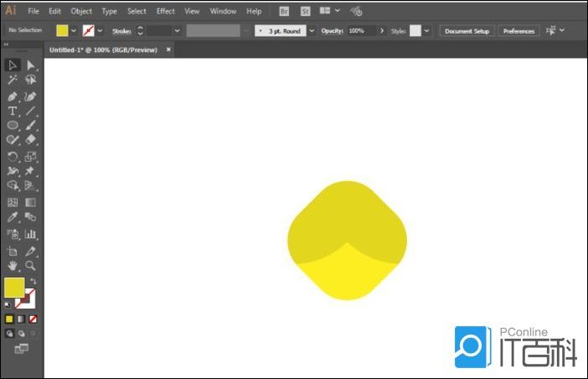Image resolution: width=588 pixels, height=379 pixels.
Task: Select the Rotate tool
Action: [13, 157]
